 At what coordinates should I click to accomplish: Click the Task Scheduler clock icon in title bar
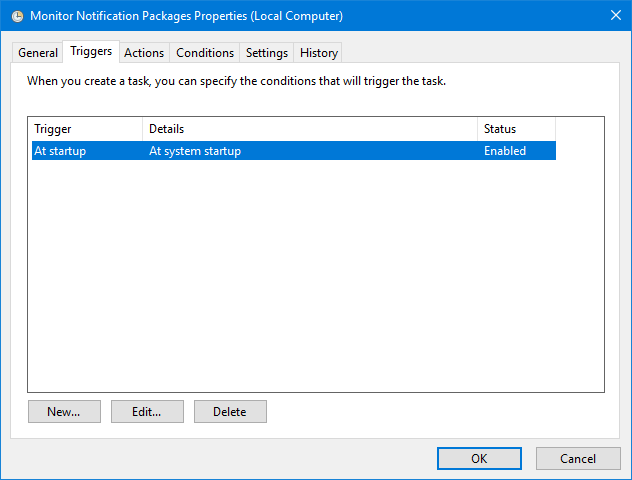(x=17, y=16)
